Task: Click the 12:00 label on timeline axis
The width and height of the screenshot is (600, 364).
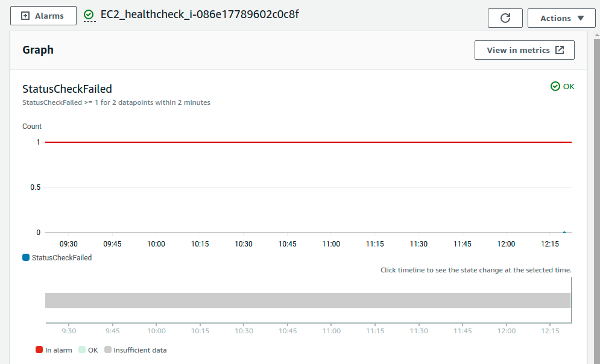Action: click(507, 331)
